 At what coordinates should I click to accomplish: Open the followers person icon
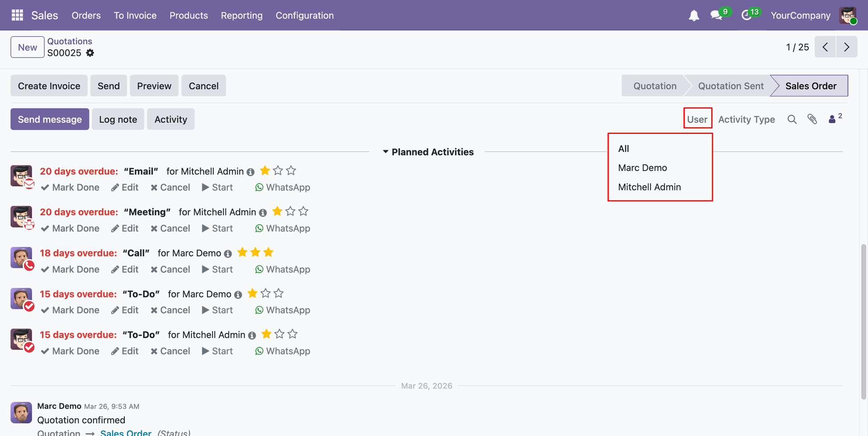(x=832, y=119)
